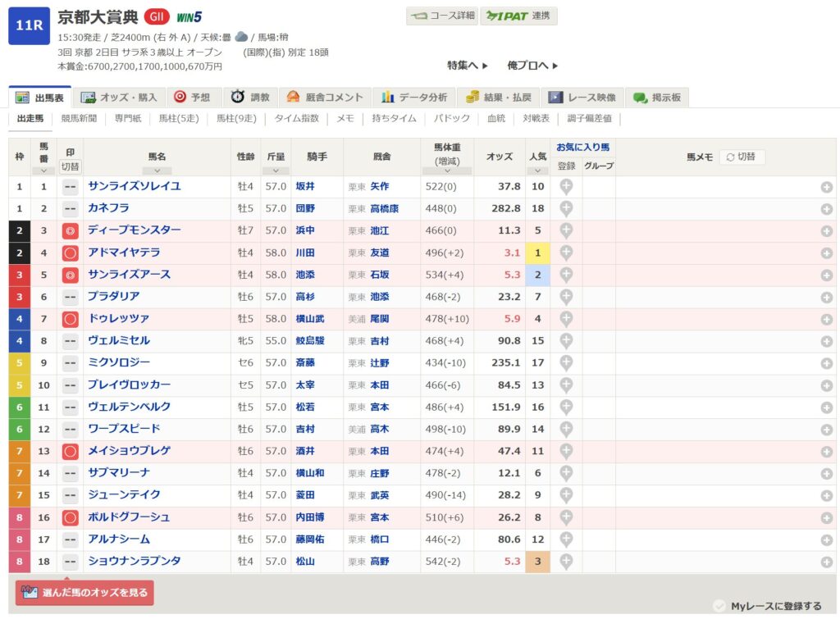Click 選んだ馬のオッズを見る button
Image resolution: width=840 pixels, height=619 pixels.
84,593
